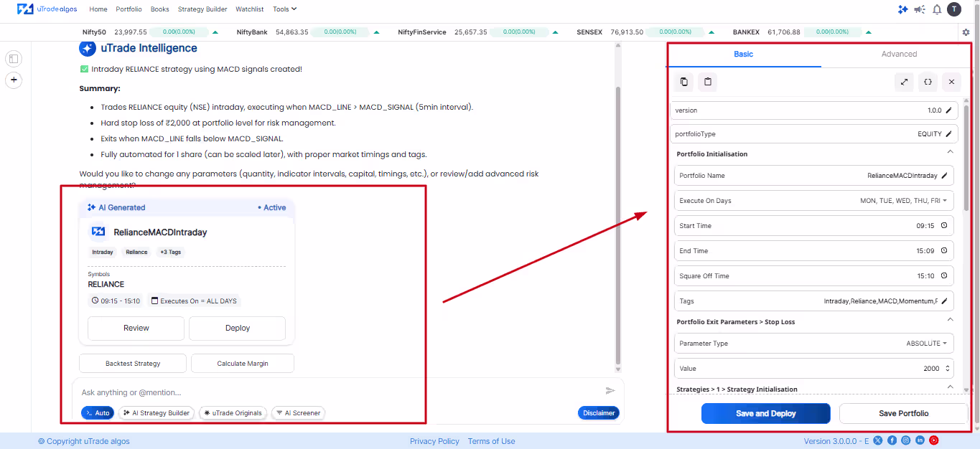Viewport: 980px width, 449px height.
Task: Edit the version field pencil icon
Action: pos(948,110)
